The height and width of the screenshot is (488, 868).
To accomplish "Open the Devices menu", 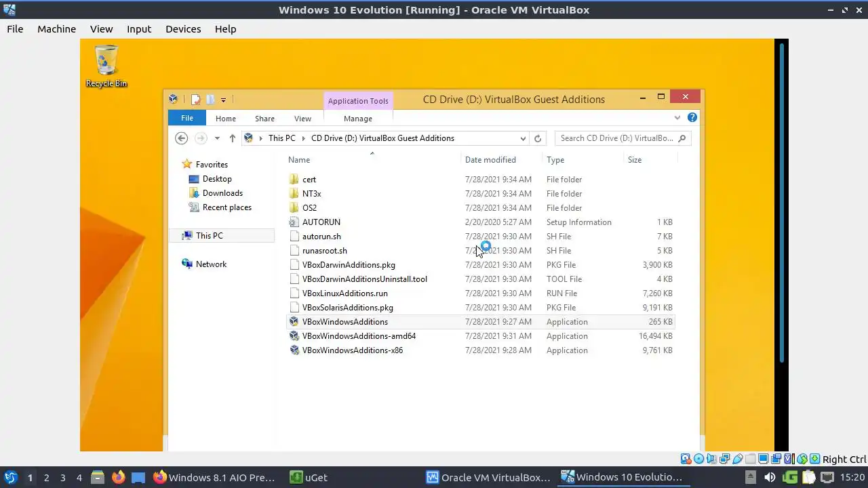I will [183, 29].
